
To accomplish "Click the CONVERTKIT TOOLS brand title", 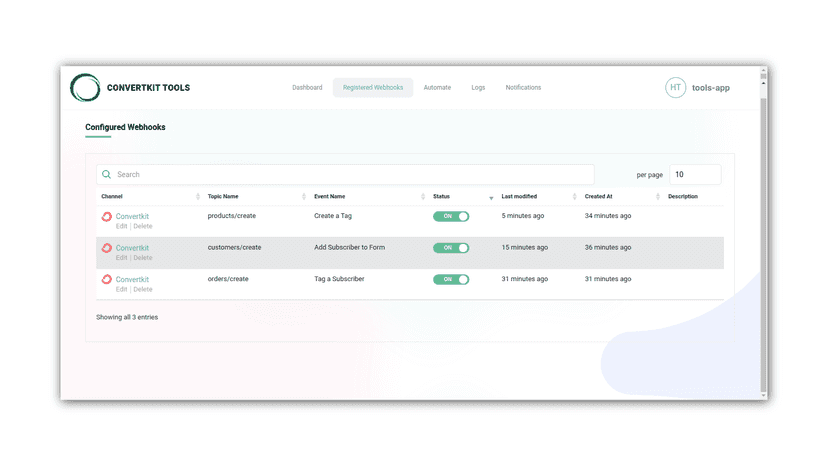I will click(148, 88).
